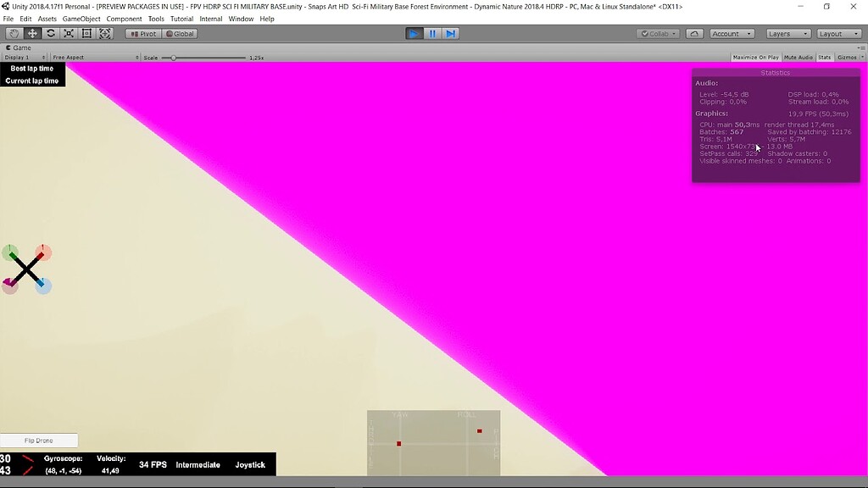Toggle Maximize On Play for the Game view

pyautogui.click(x=755, y=57)
